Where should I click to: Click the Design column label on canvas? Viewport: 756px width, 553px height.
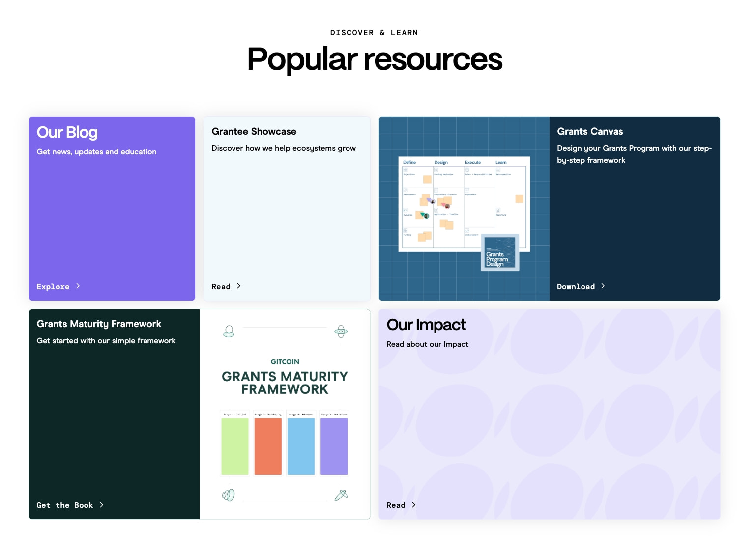(441, 162)
